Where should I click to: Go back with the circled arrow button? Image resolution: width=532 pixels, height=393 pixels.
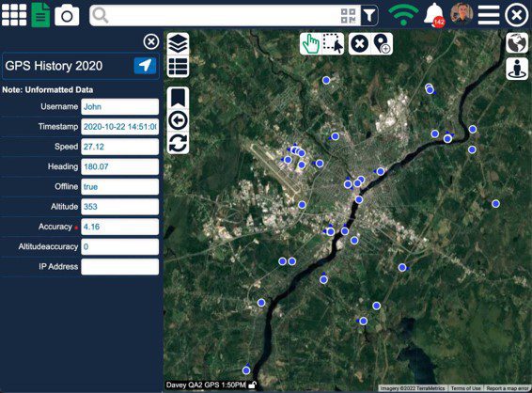click(179, 120)
